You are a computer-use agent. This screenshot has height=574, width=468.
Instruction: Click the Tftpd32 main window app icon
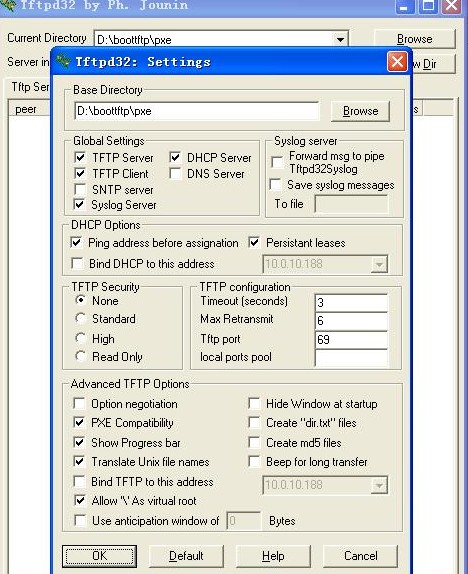[x=8, y=5]
